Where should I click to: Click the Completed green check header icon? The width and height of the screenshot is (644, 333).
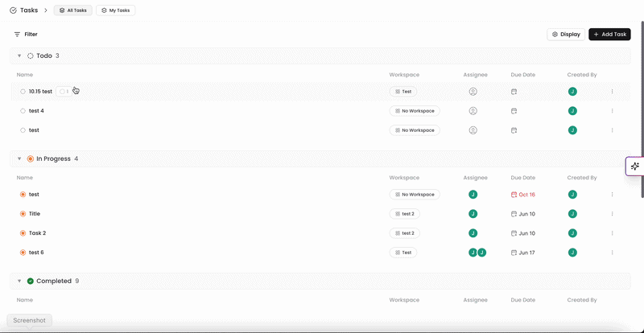pos(31,282)
